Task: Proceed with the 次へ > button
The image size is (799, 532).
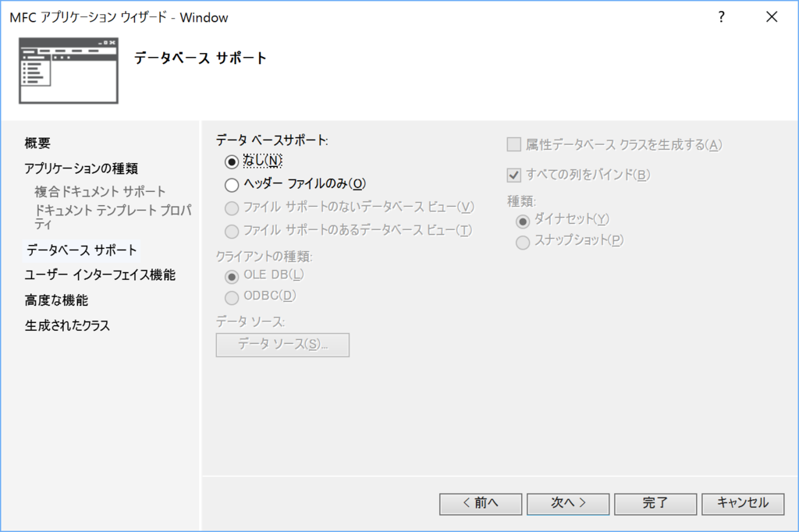Action: click(568, 503)
